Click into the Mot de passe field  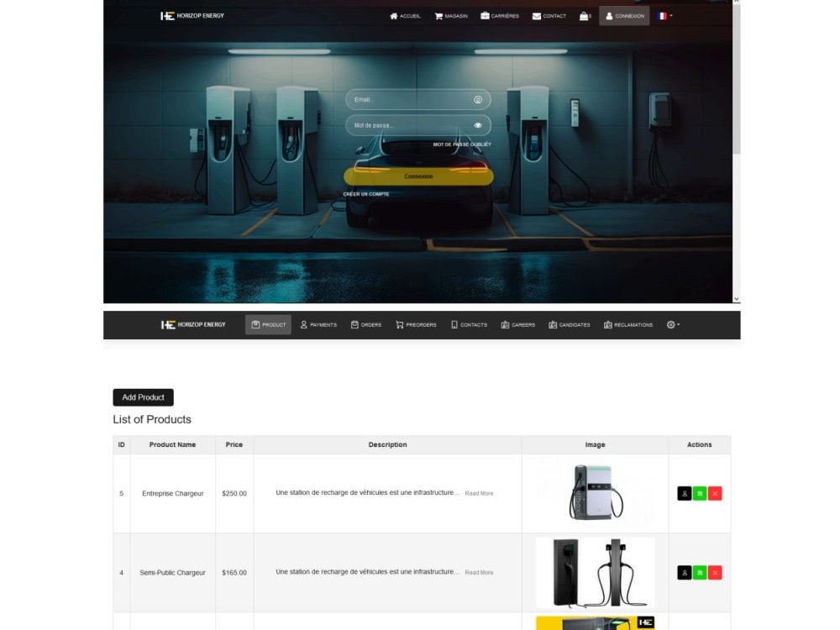point(417,125)
